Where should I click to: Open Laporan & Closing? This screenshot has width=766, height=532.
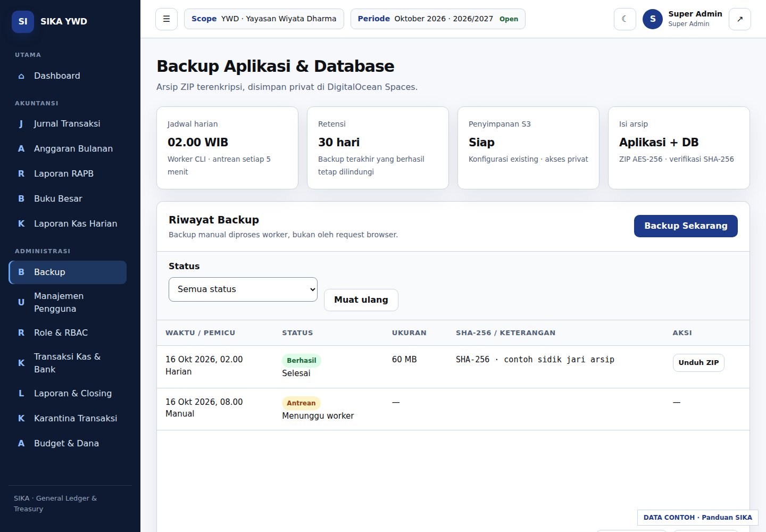click(x=68, y=394)
